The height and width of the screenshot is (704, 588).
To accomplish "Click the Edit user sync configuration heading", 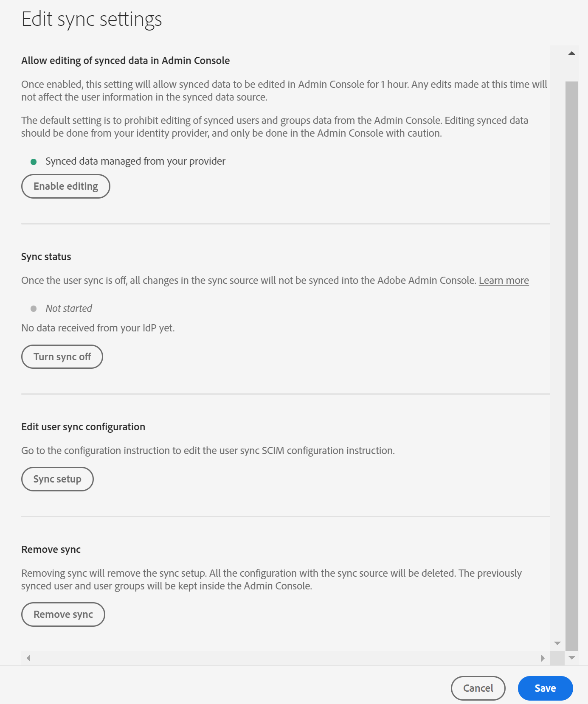I will 83,426.
